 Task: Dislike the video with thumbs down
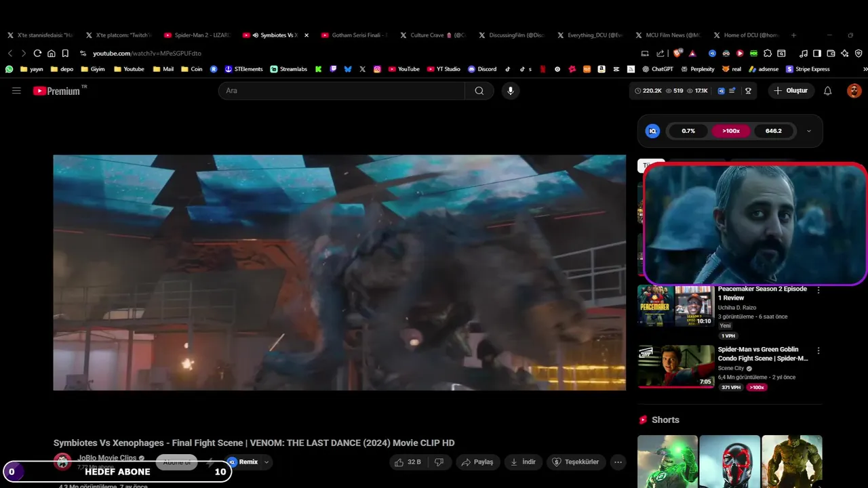point(439,462)
